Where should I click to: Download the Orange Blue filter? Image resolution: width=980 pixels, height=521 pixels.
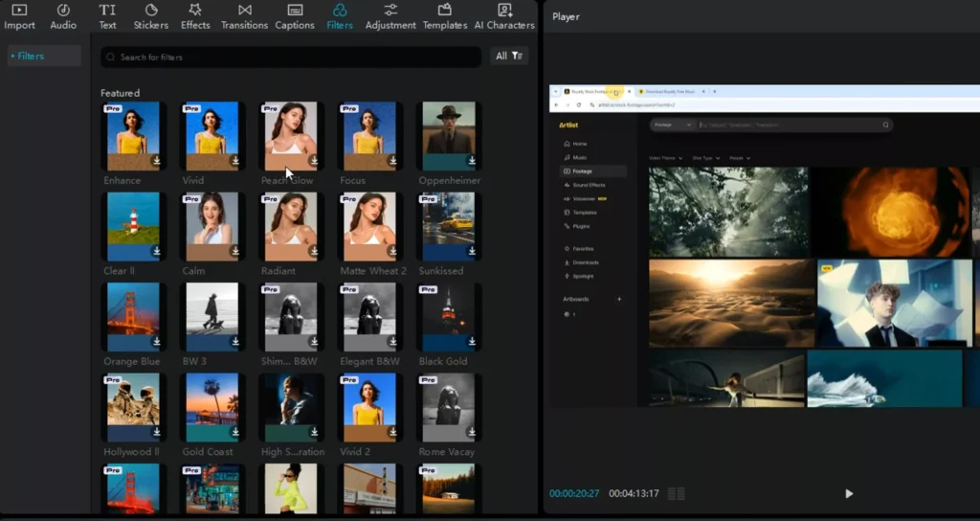click(x=156, y=342)
